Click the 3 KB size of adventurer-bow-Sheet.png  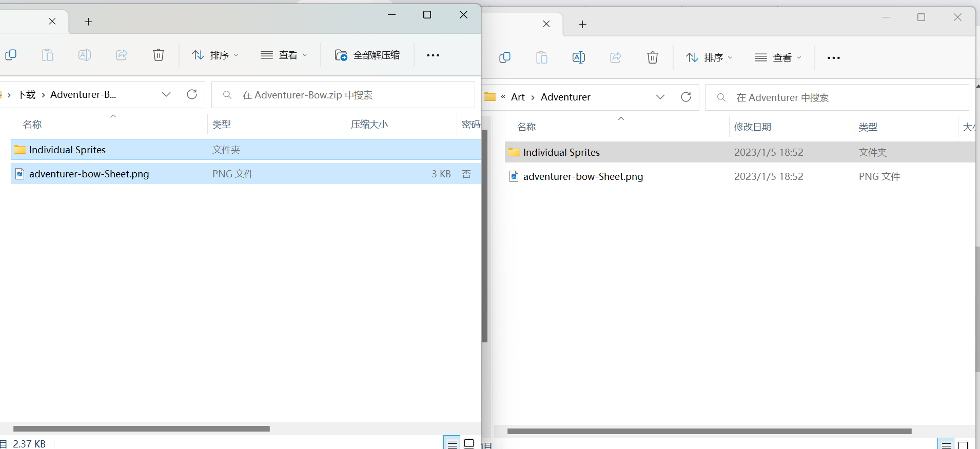[441, 174]
